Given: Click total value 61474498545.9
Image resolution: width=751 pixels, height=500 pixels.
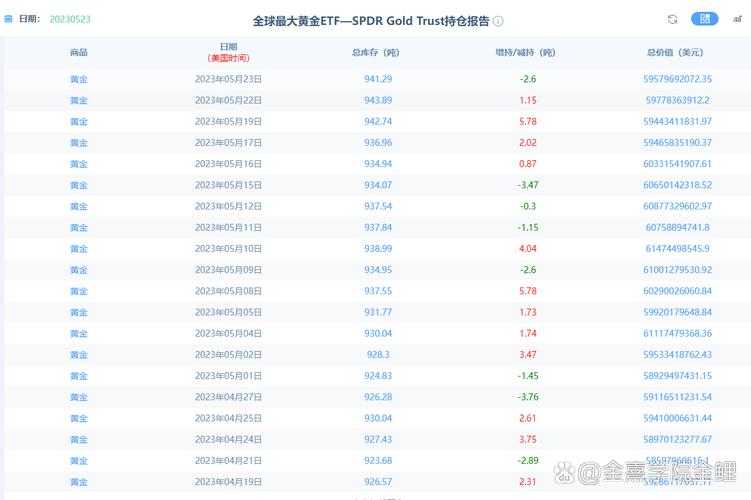Looking at the screenshot, I should tap(677, 249).
